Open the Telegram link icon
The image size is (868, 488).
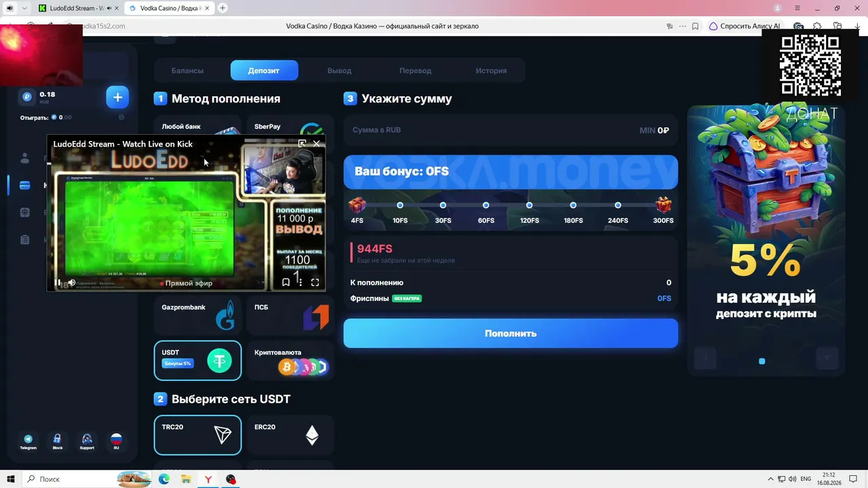[x=28, y=442]
